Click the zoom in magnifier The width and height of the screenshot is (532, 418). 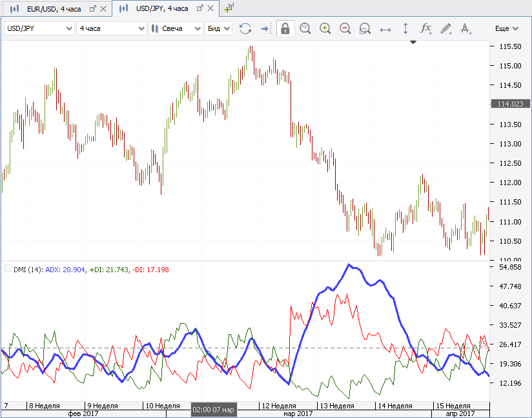pyautogui.click(x=325, y=28)
